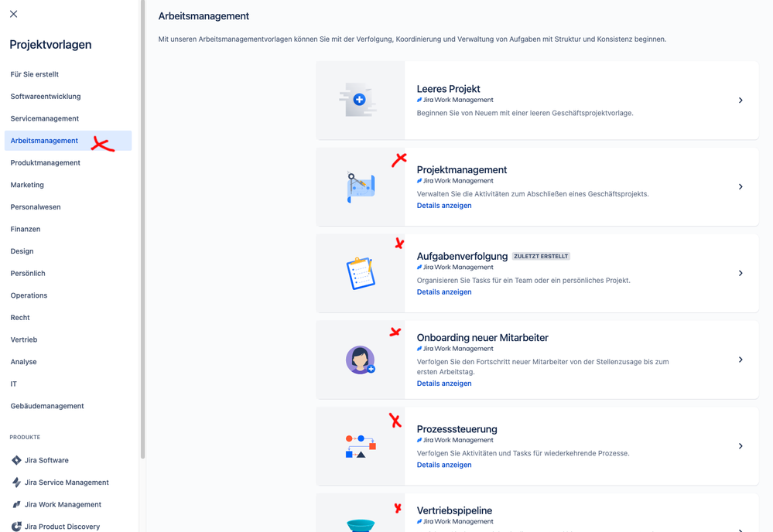
Task: Open Onboarding neuer Mitarbeiter via its chevron
Action: click(741, 360)
